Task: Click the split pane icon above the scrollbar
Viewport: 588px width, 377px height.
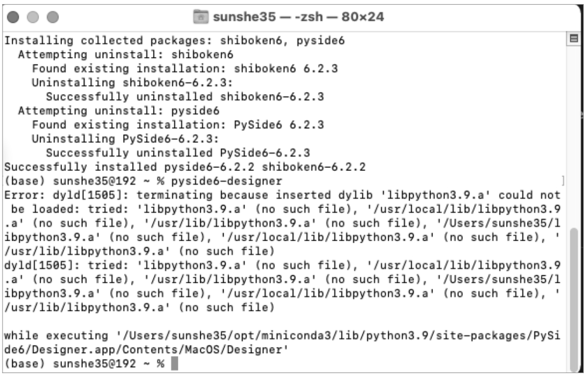Action: [573, 38]
